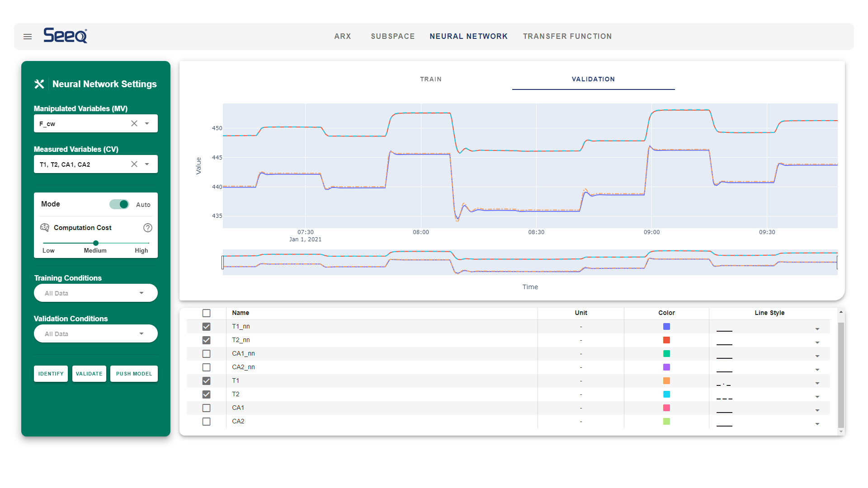This screenshot has height=488, width=868.
Task: Check the select-all header checkbox
Action: pyautogui.click(x=207, y=313)
